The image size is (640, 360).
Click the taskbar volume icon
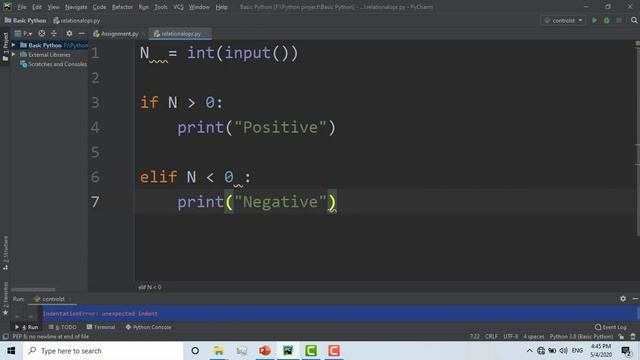tap(564, 351)
